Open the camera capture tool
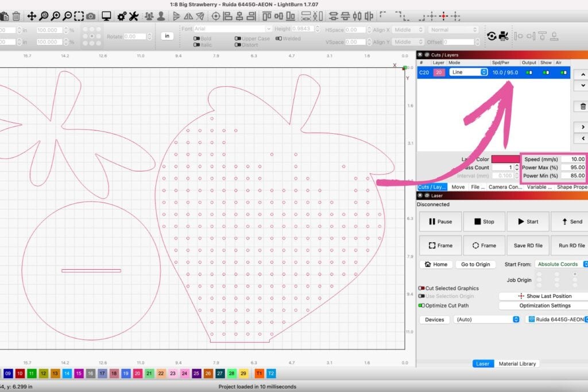Image resolution: width=588 pixels, height=392 pixels. click(91, 16)
